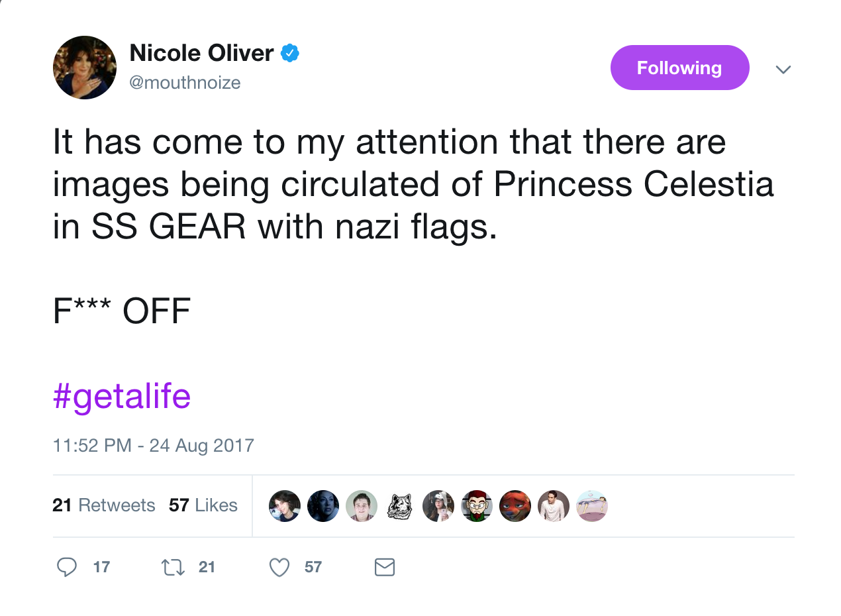Open the cartoon man with glasses avatar
This screenshot has height=616, width=841.
click(x=477, y=506)
